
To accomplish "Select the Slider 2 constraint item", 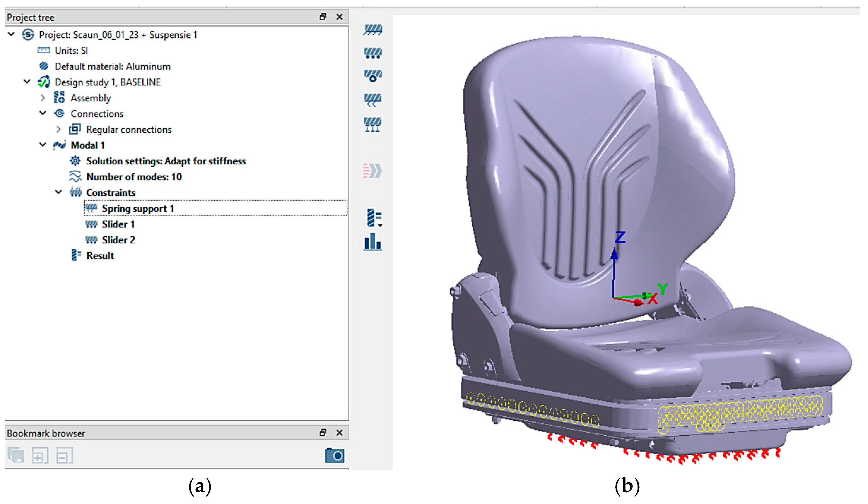I will click(x=118, y=240).
